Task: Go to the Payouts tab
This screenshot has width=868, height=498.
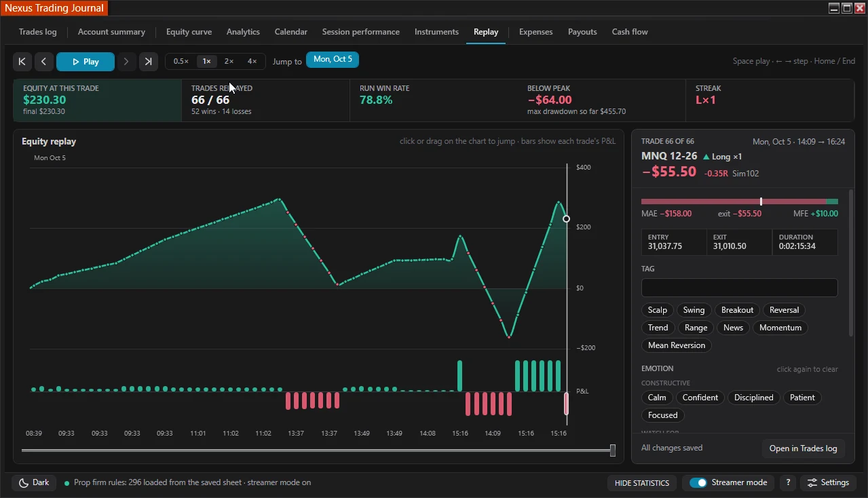Action: pyautogui.click(x=582, y=32)
